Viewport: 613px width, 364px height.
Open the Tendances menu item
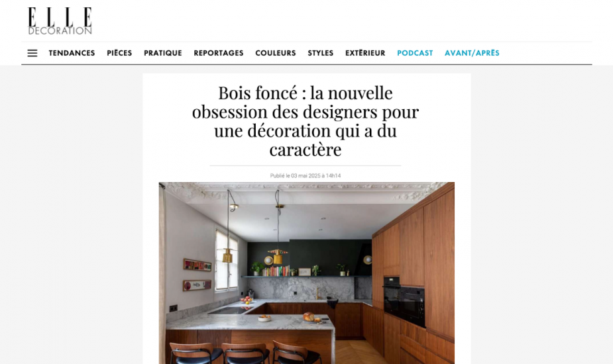(x=72, y=53)
